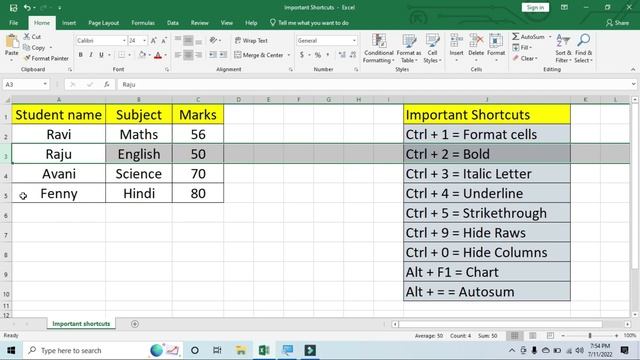Toggle Bold formatting
Screen dimensions: 640x360
pos(80,55)
